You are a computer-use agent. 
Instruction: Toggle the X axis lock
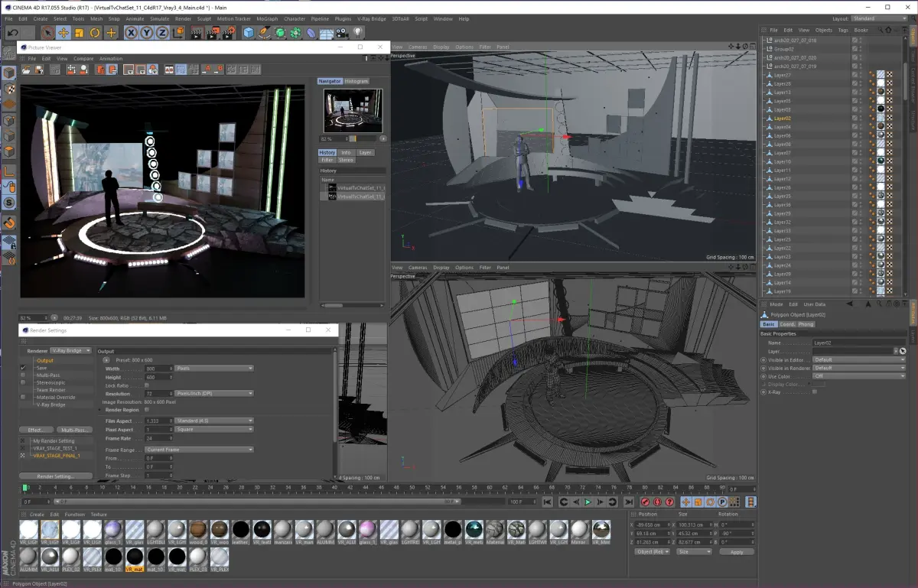pos(131,33)
